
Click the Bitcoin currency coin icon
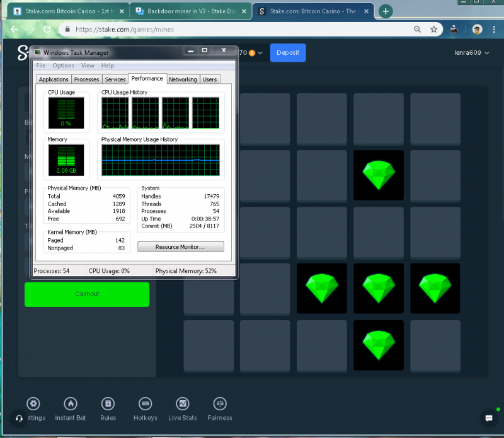click(x=252, y=53)
